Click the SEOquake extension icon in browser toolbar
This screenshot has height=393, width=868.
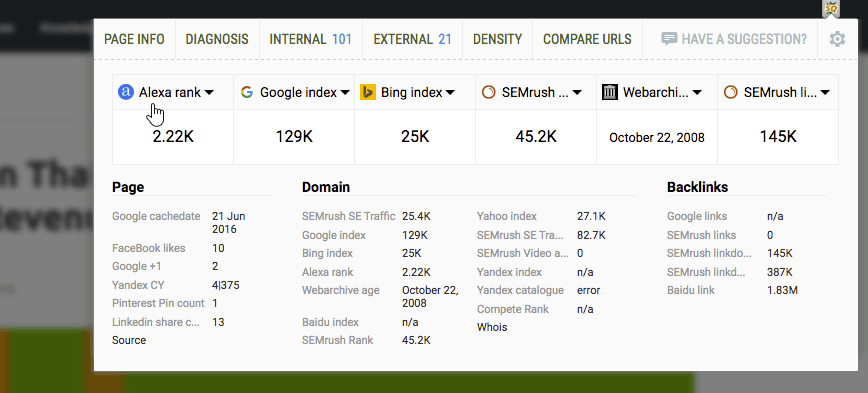click(x=831, y=8)
